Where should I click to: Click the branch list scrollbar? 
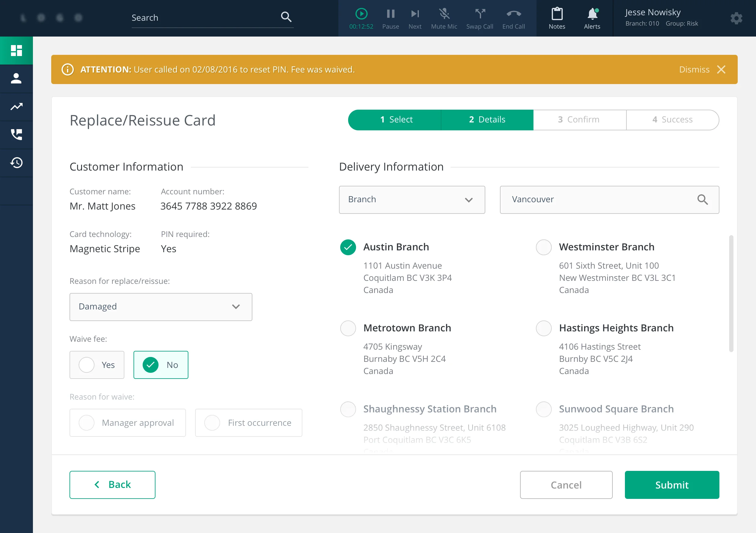tap(731, 294)
